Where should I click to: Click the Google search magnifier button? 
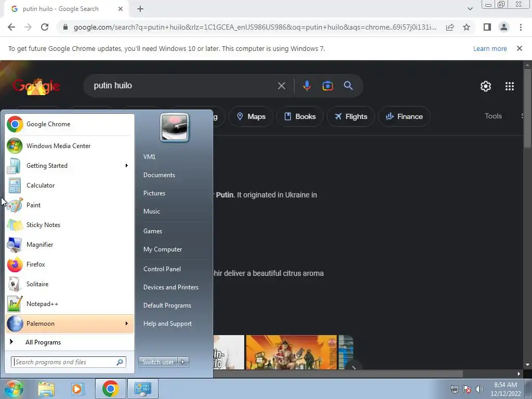point(348,86)
